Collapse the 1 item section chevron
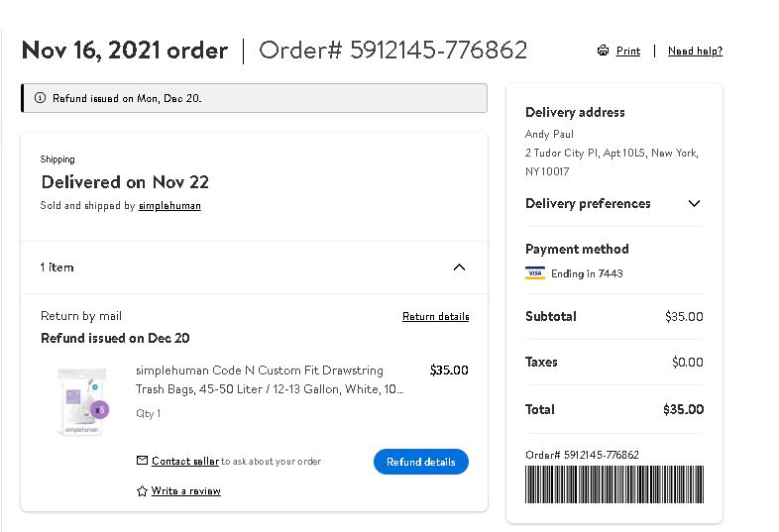Screen dimensions: 779x532 pyautogui.click(x=459, y=267)
